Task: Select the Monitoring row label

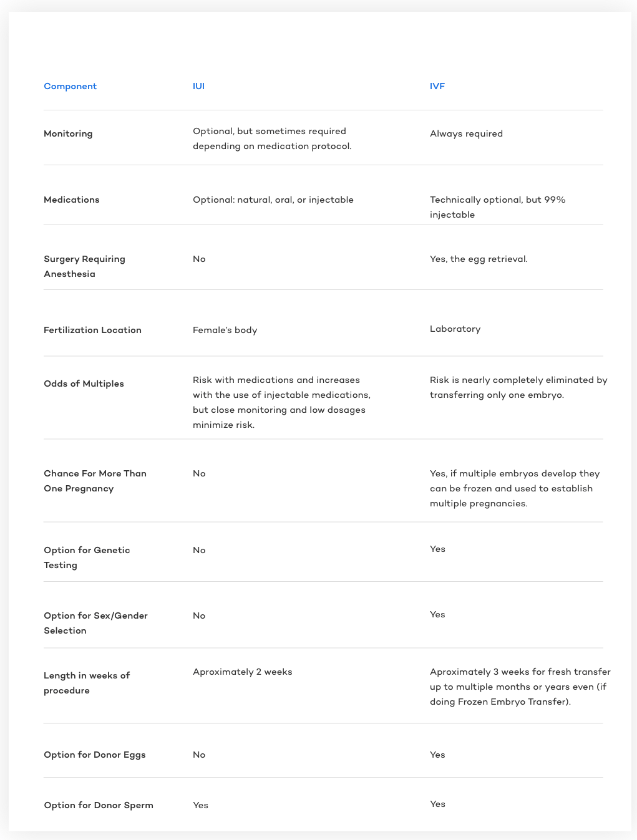Action: pos(68,133)
